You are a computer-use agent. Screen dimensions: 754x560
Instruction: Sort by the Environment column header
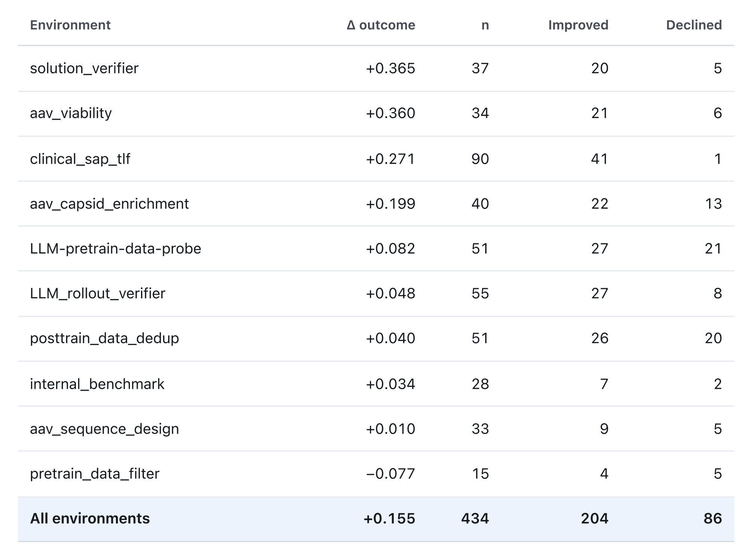point(70,25)
